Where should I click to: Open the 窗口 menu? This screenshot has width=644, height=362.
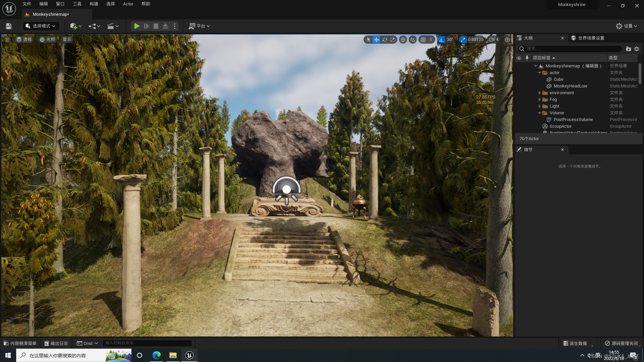tap(60, 4)
